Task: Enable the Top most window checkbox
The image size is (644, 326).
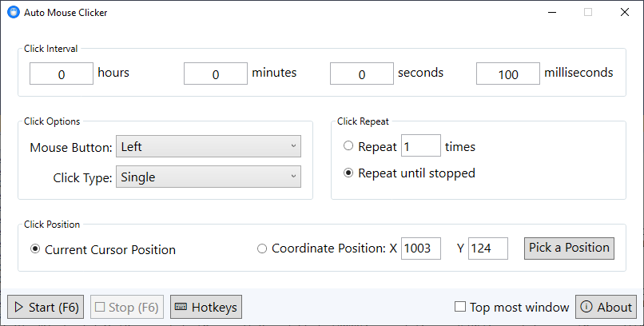Action: (460, 307)
